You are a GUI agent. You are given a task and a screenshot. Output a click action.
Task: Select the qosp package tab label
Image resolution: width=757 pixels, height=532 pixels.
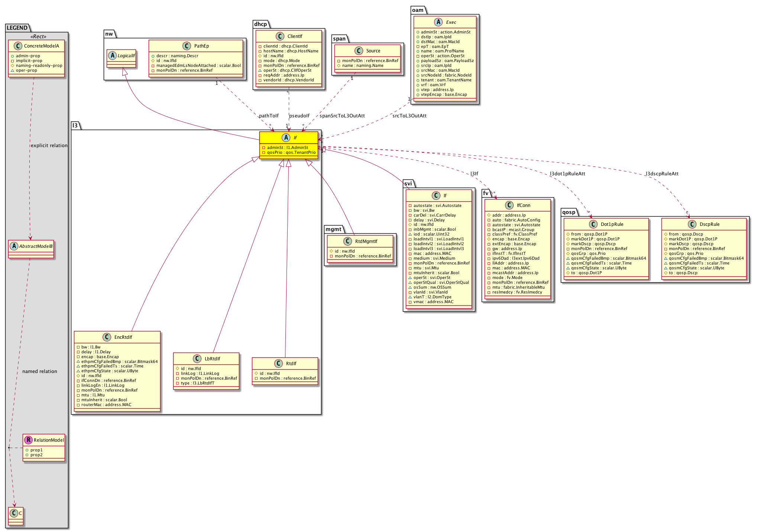[x=569, y=212]
